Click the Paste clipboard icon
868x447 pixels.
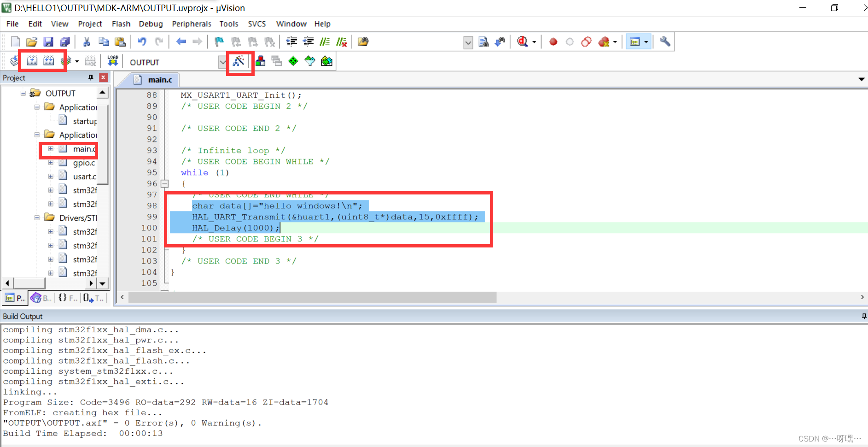120,42
